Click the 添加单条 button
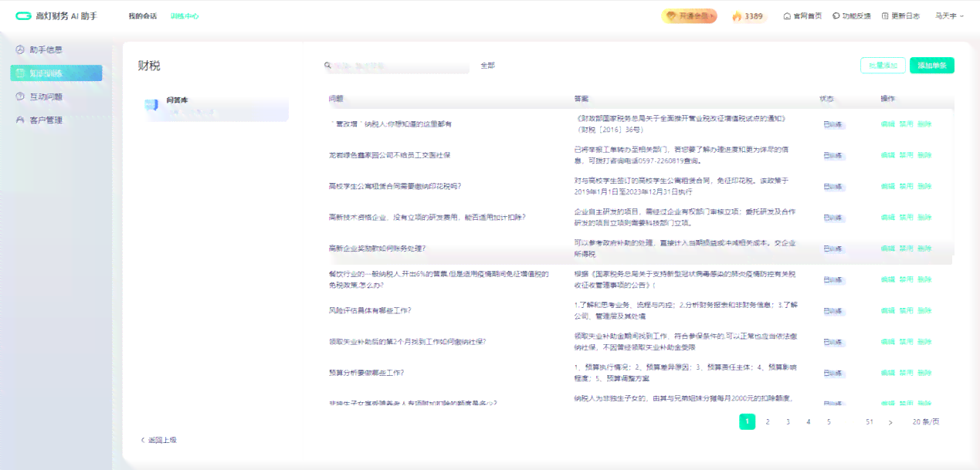Image resolution: width=980 pixels, height=470 pixels. [932, 66]
